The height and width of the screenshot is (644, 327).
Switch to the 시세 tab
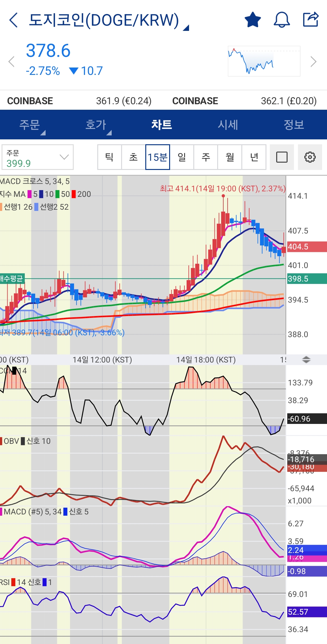(228, 125)
